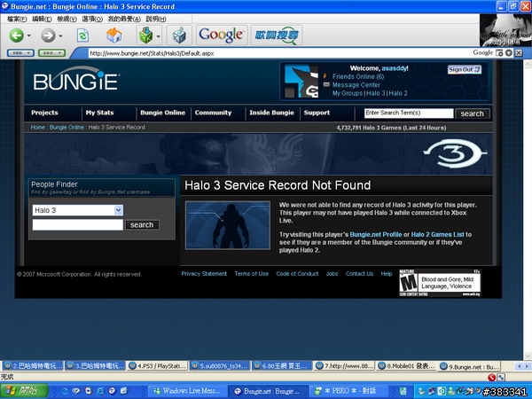
Task: Close the tab with the X icon beside address bar
Action: [519, 52]
